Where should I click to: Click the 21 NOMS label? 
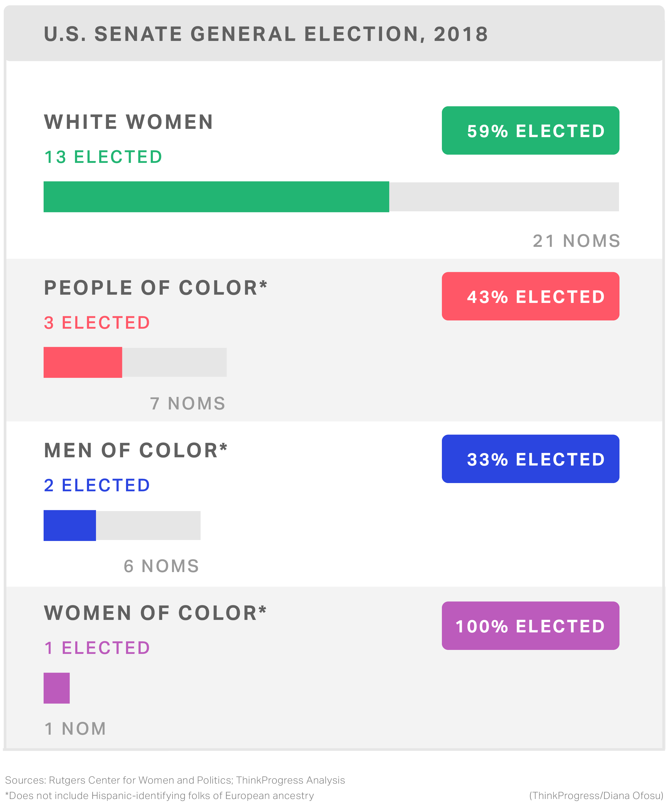[x=576, y=241]
